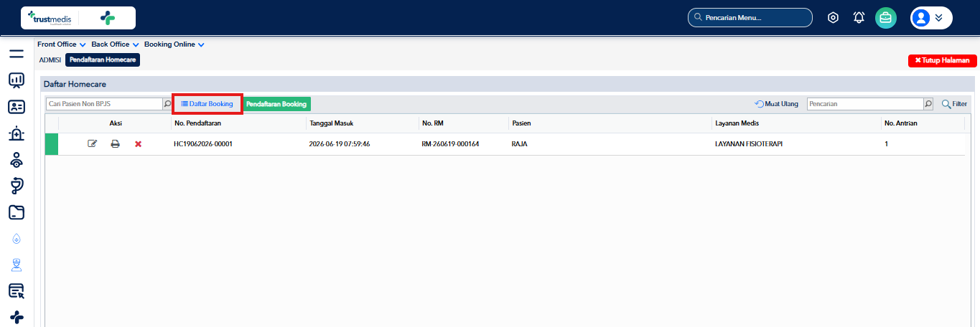Select the ADMISI breadcrumb
The width and height of the screenshot is (980, 327).
point(50,60)
